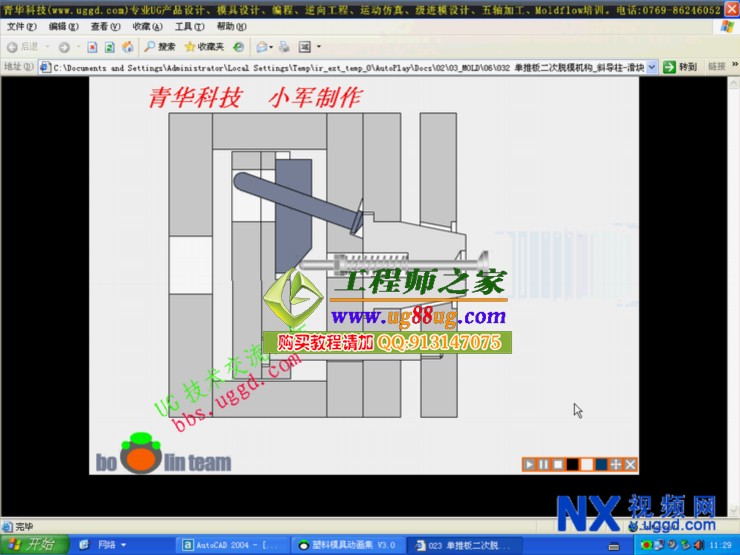Screen dimensions: 740x555
Task: Switch to 023 单推板二次脱 taskbar window
Action: (x=463, y=545)
